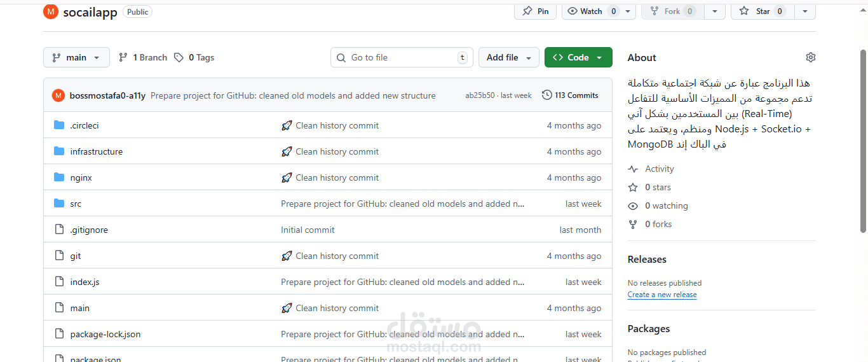The image size is (868, 362).
Task: View the 0 forks link
Action: pos(650,224)
